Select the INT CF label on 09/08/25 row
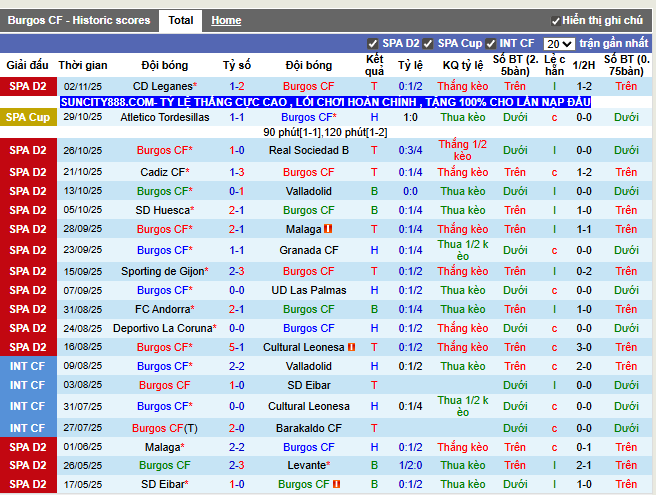Viewport: 656px width, 495px height. [x=28, y=366]
